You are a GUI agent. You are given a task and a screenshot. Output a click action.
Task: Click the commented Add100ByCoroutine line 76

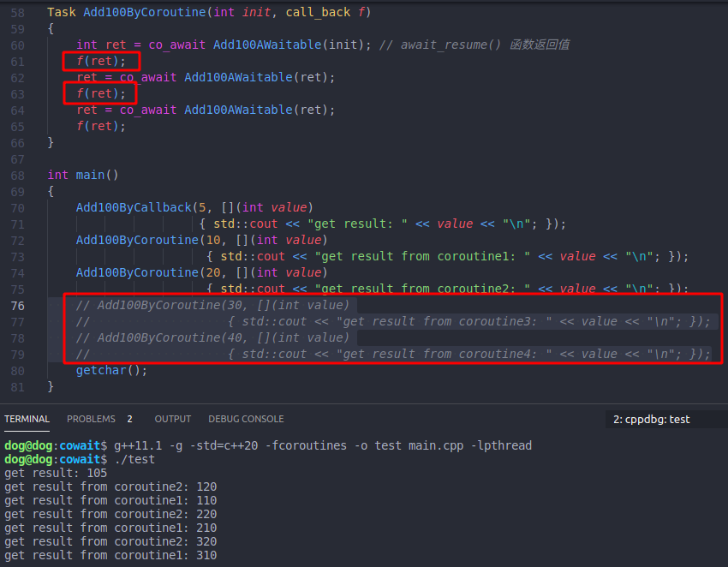[x=214, y=305]
